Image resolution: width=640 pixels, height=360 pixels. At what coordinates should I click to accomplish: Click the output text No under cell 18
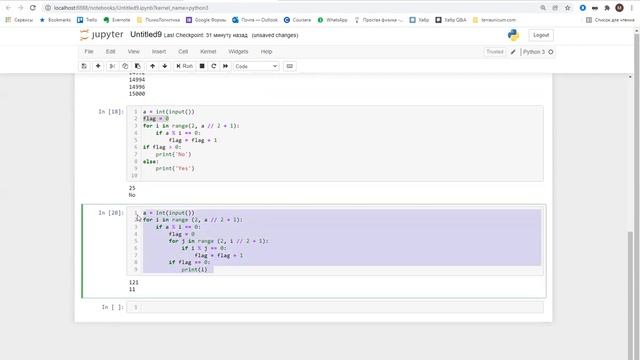point(132,195)
